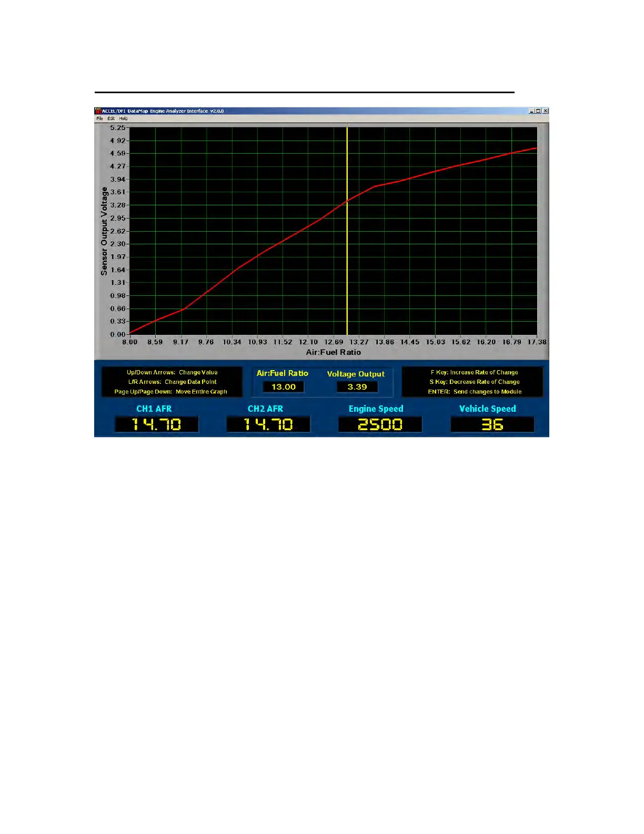Click the 0.00 voltage axis value

tap(118, 334)
